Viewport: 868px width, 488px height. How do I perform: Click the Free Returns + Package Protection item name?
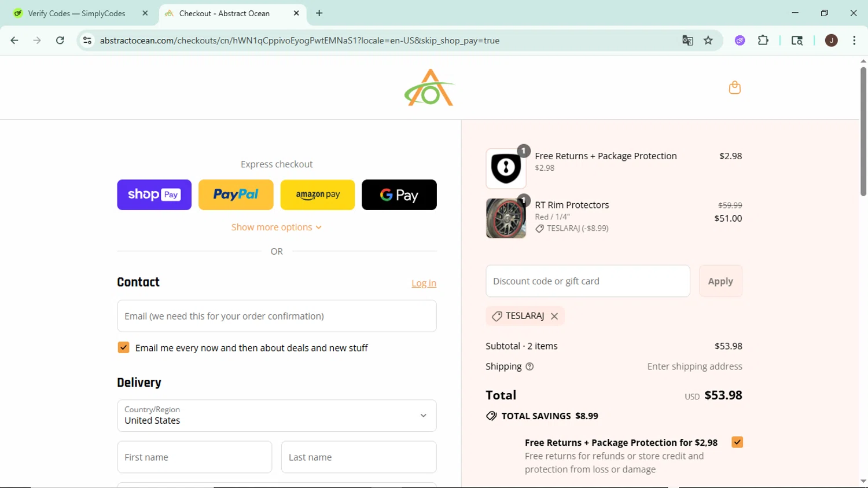click(x=606, y=156)
